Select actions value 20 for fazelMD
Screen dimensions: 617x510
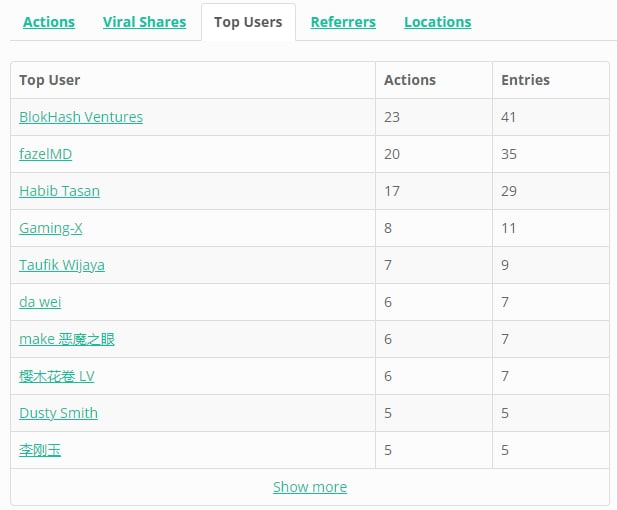coord(392,154)
